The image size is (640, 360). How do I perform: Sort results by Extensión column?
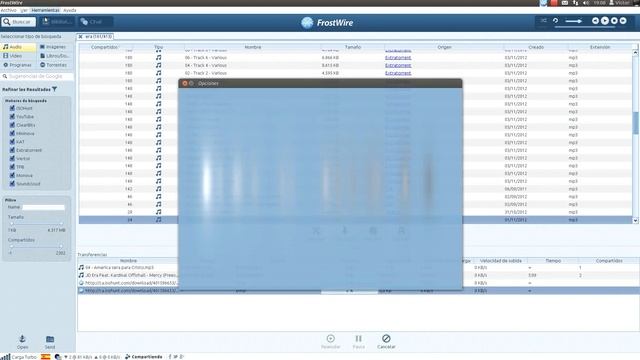click(600, 47)
